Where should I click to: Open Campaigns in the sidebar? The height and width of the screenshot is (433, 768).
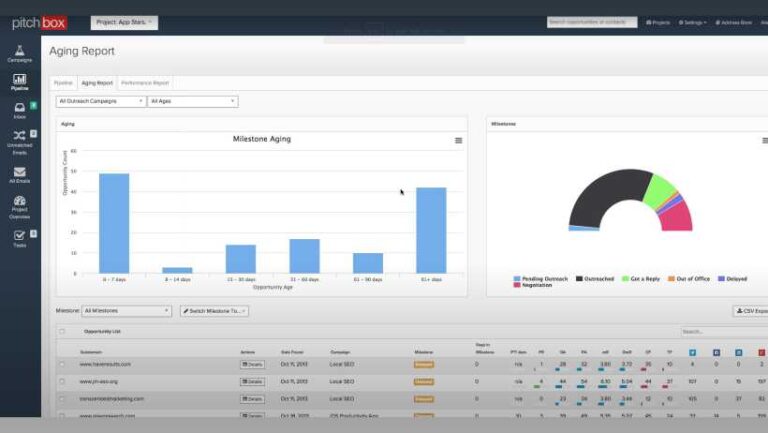[20, 52]
